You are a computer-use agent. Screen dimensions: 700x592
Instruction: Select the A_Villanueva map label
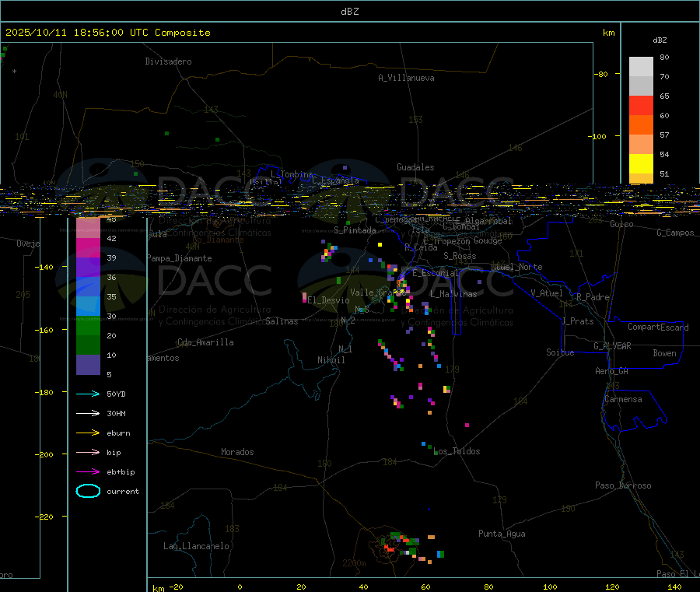[406, 78]
